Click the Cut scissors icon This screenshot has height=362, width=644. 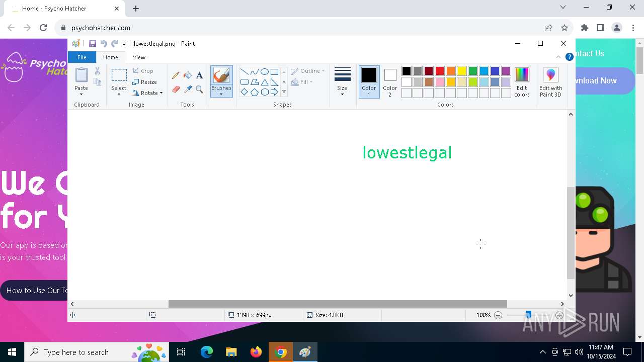[x=98, y=71]
